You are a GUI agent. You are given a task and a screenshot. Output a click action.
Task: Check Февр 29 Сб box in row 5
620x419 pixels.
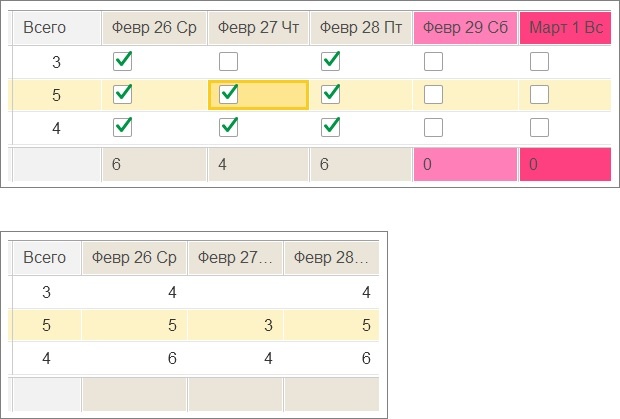point(433,94)
